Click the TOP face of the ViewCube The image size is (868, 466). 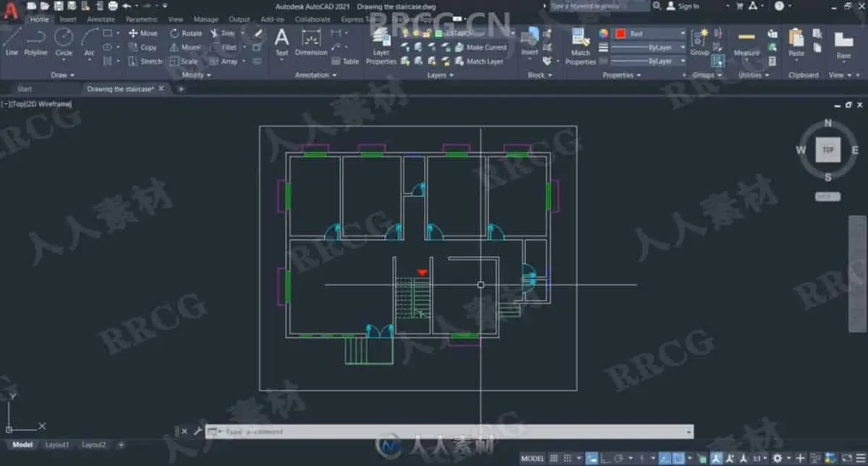tap(828, 150)
